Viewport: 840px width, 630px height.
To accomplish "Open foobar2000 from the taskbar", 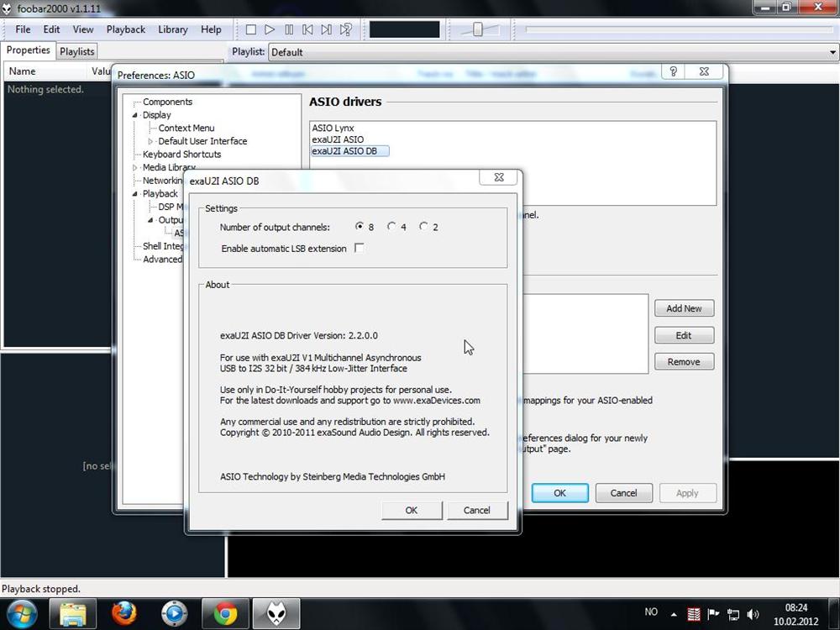I will [x=276, y=614].
